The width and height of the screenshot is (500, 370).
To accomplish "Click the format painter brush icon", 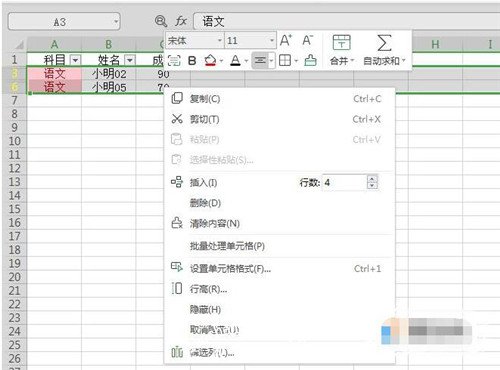I will tap(310, 61).
